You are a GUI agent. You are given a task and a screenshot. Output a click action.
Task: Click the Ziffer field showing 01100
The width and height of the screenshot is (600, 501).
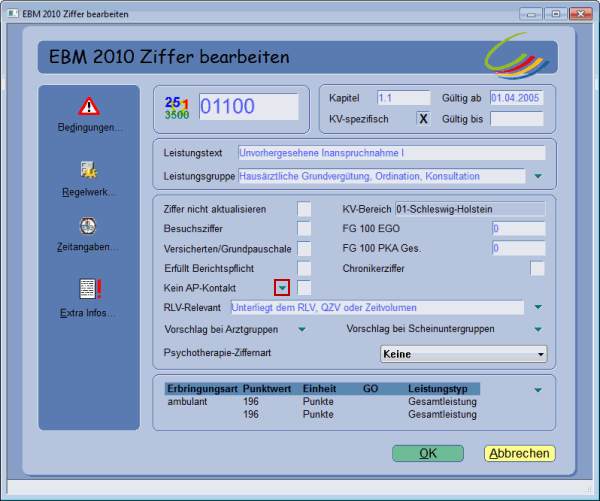248,106
